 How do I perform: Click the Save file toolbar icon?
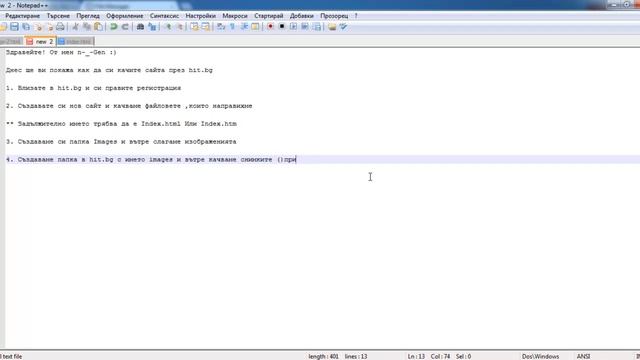[x=14, y=27]
